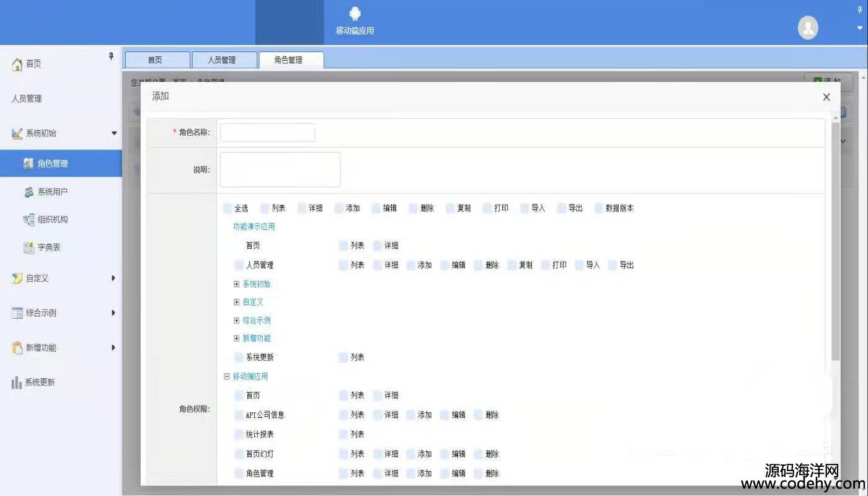Open header dropdown arrow below pin
868x496 pixels.
[x=859, y=28]
